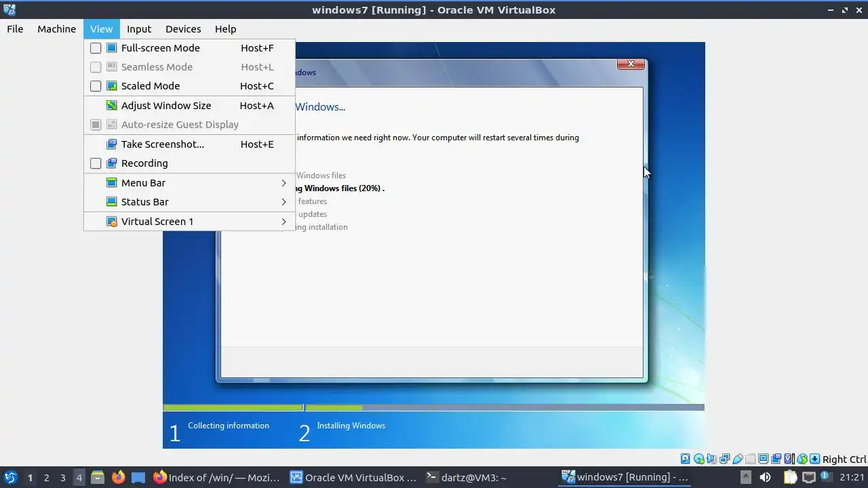The width and height of the screenshot is (868, 488).
Task: Click the 'Installing Windows' step 2 label
Action: [351, 426]
